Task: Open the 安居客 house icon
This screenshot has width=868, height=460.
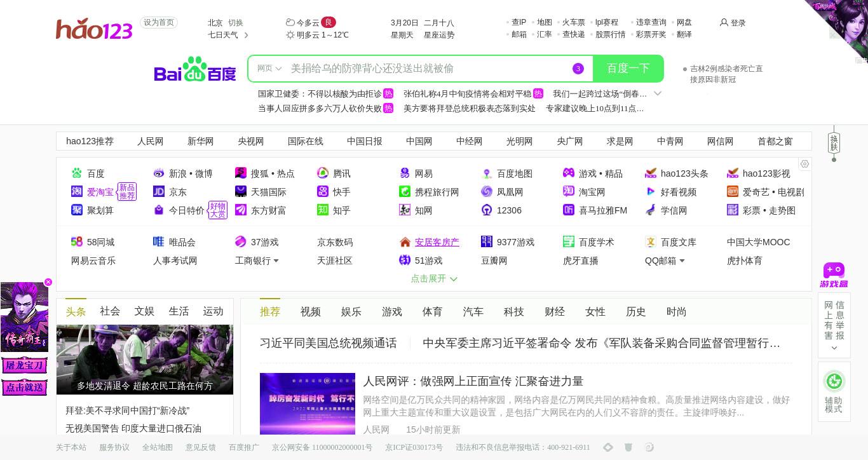Action: pos(405,242)
